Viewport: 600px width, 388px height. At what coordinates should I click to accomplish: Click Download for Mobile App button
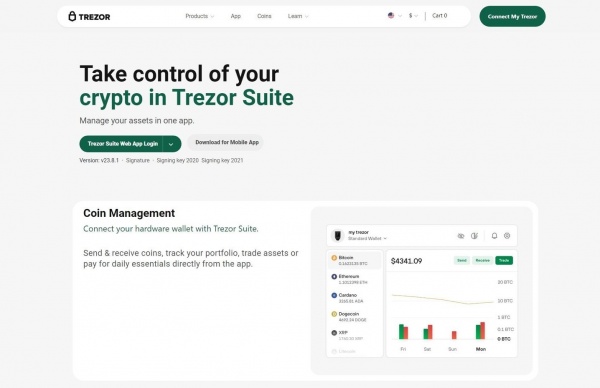pos(227,142)
